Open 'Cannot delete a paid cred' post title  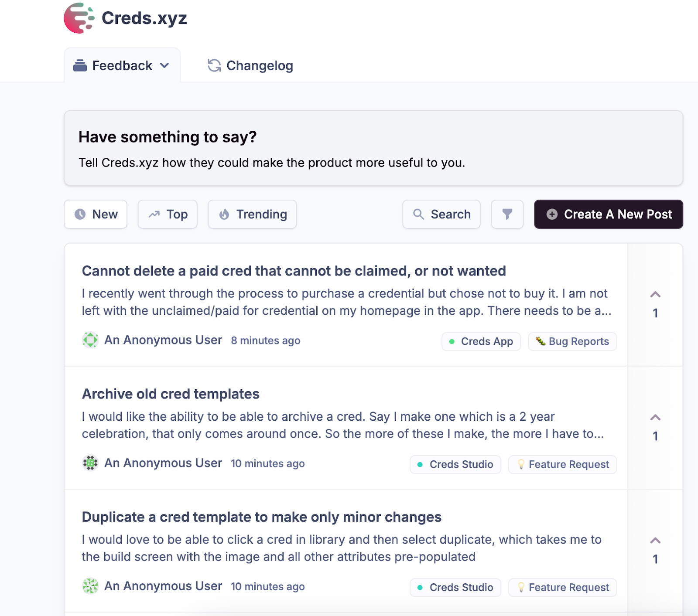pos(294,271)
